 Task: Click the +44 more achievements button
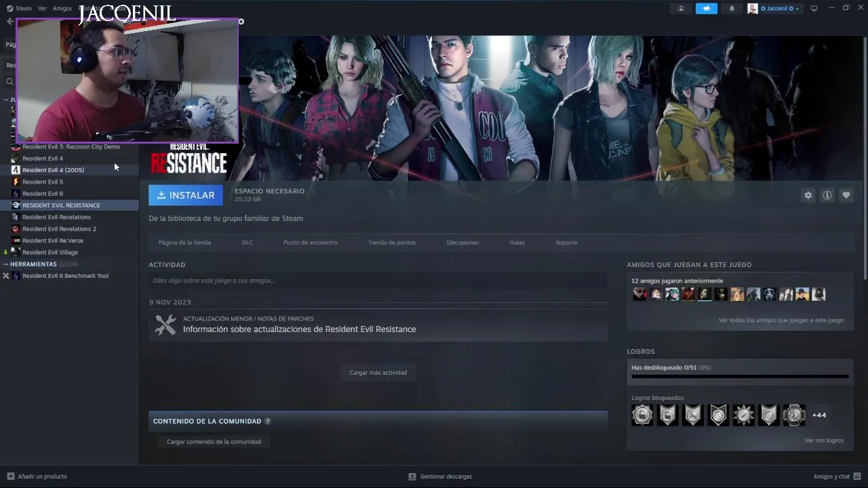[819, 415]
